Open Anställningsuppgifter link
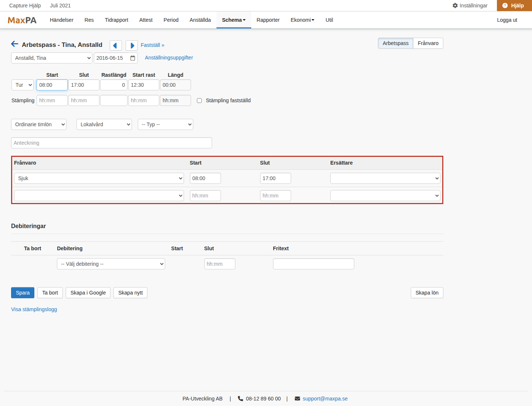Viewport: 532px width, 406px height. pos(169,58)
